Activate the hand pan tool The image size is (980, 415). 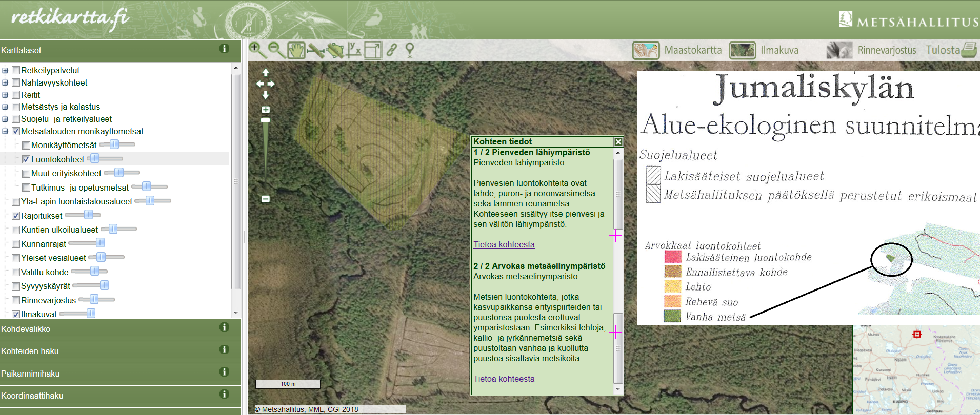[296, 50]
